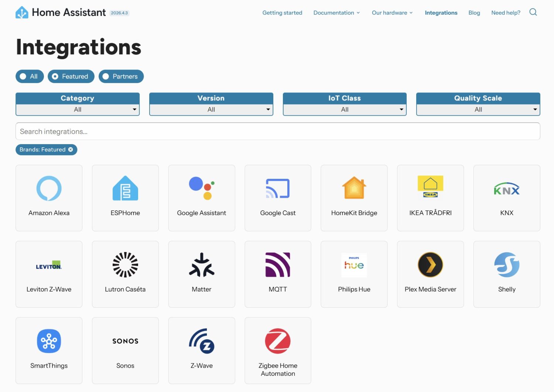Click the Shelly label text

coord(507,289)
